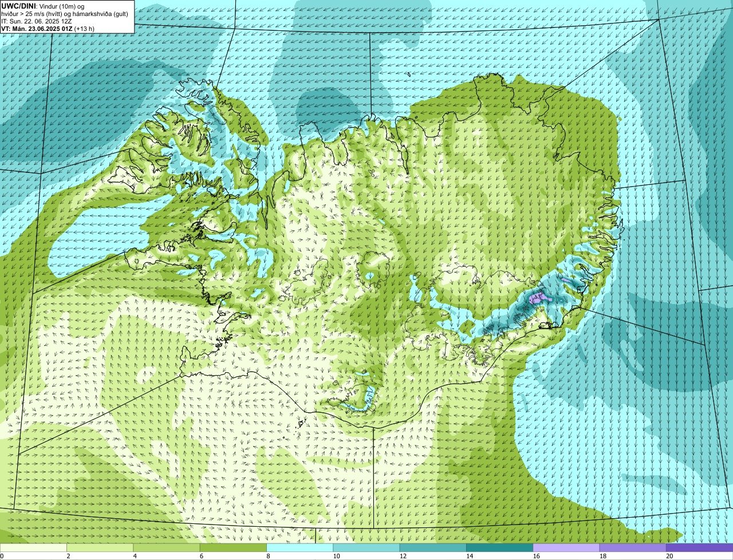This screenshot has height=560, width=733.
Task: Click the 16–18 m/s lavender legend swatch
Action: pos(566,548)
